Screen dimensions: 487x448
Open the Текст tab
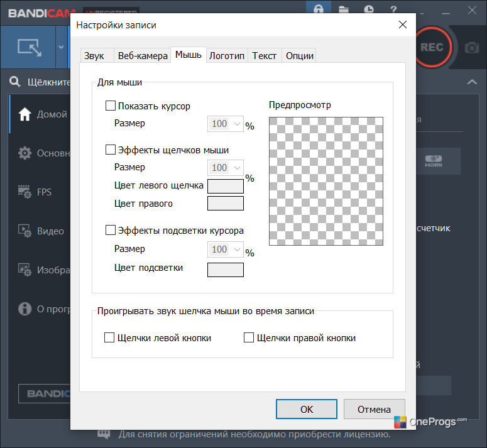tap(265, 55)
